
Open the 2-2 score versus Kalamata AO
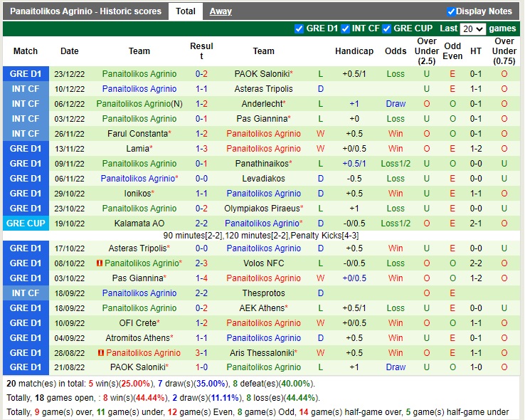(201, 224)
